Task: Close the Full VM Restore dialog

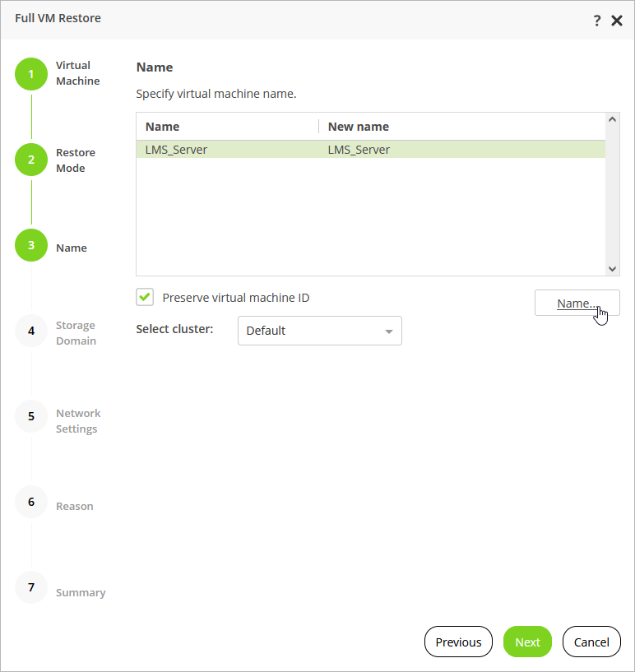Action: click(617, 20)
